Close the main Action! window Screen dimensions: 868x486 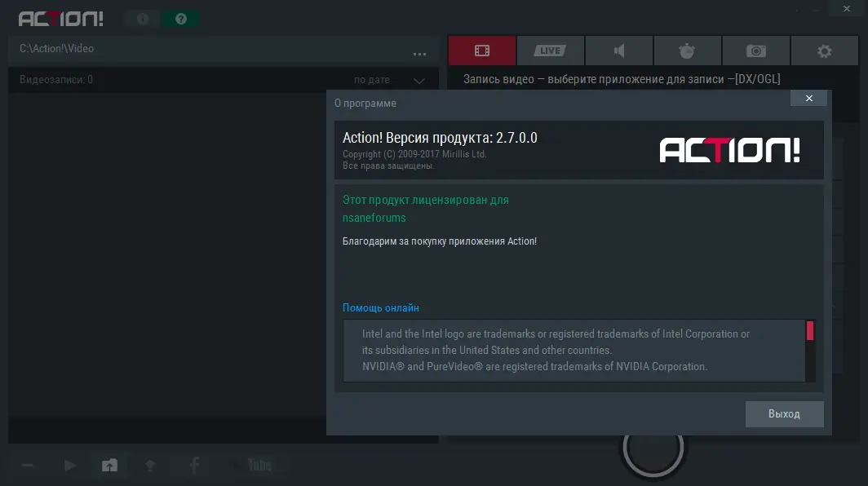(x=847, y=8)
